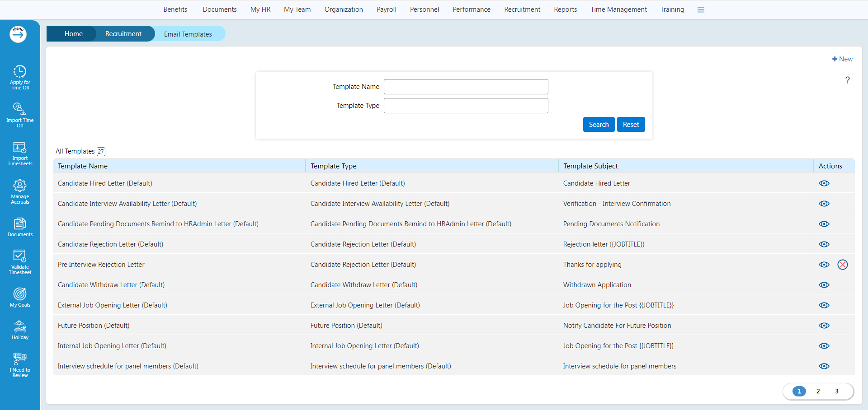
Task: Create a new email template with New
Action: coord(842,59)
